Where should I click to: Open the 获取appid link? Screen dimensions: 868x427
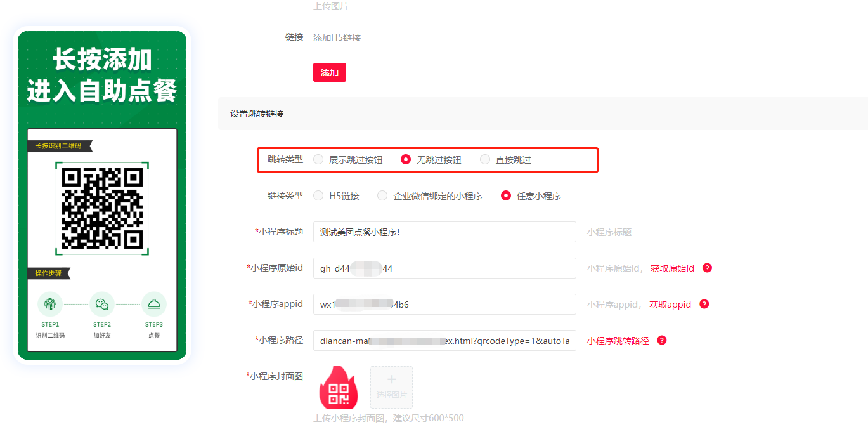[x=670, y=305]
